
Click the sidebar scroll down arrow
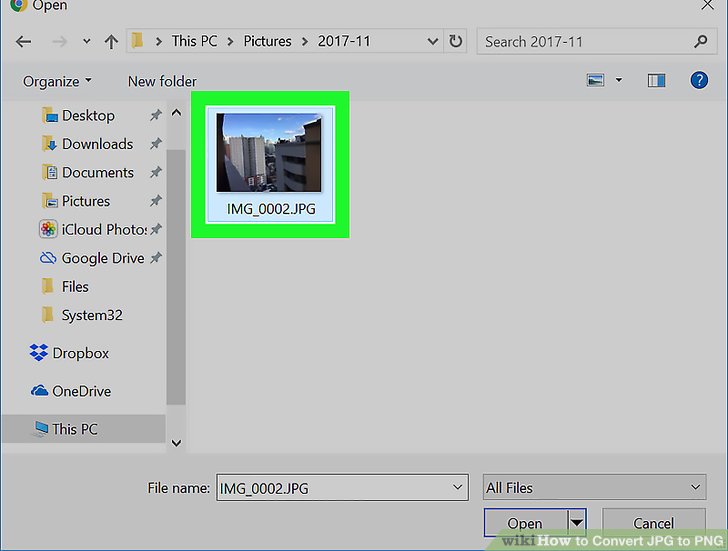pyautogui.click(x=176, y=443)
